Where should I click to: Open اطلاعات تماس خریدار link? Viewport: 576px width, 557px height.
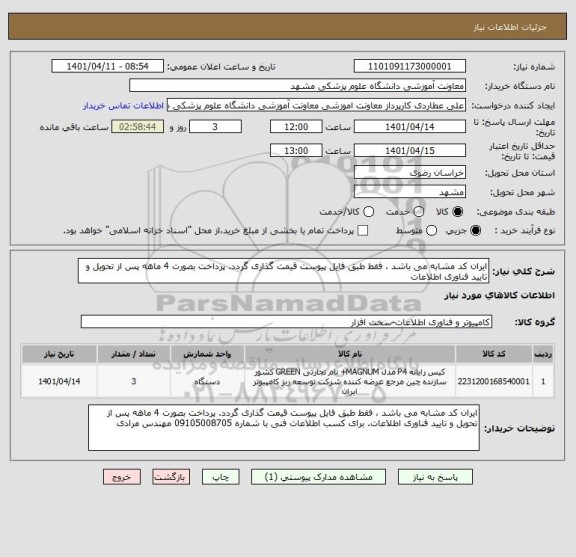tap(123, 106)
